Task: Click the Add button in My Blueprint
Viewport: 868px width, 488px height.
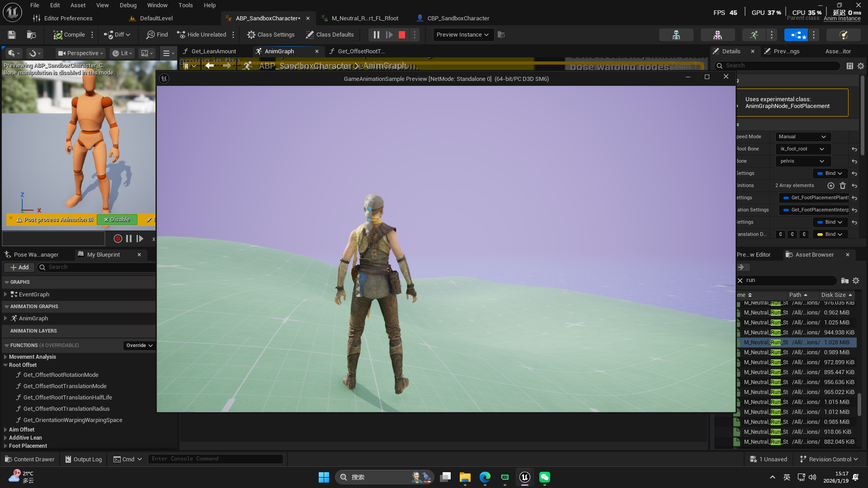Action: pyautogui.click(x=19, y=267)
